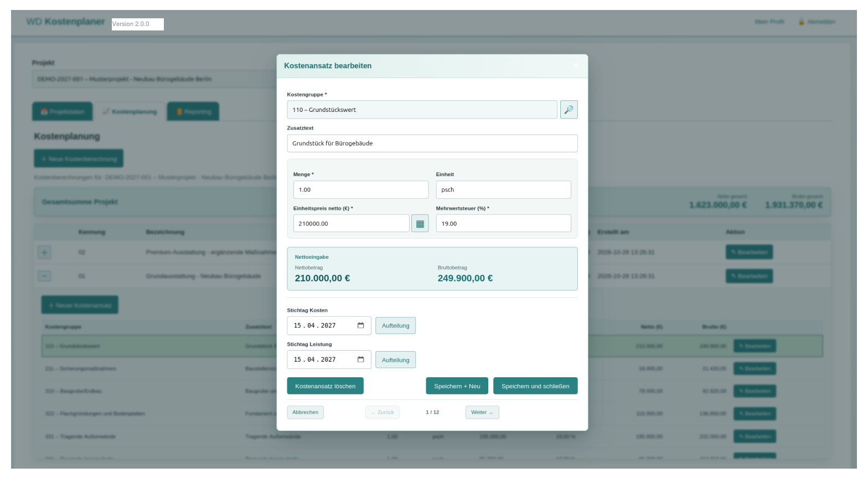Switch to the Projektdaten tab
This screenshot has height=488, width=868.
(x=63, y=111)
